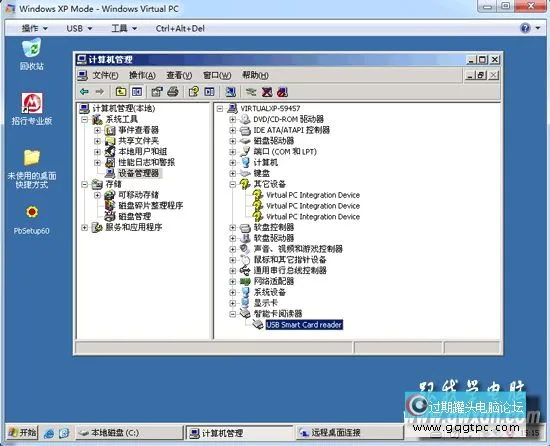Open the 操作(A) menu in Computer Management
This screenshot has height=446, width=550.
pyautogui.click(x=142, y=75)
